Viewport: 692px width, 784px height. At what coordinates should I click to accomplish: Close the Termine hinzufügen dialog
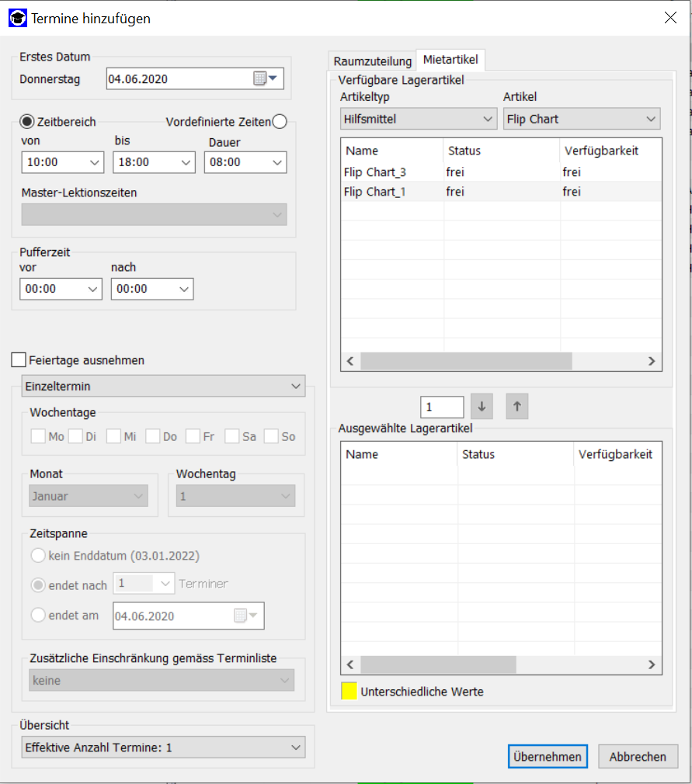pos(670,18)
